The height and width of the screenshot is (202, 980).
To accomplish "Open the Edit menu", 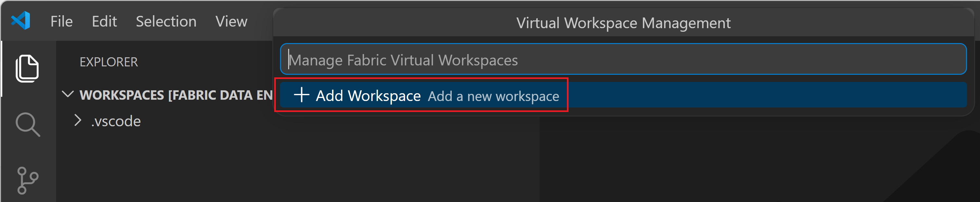I will [x=104, y=21].
